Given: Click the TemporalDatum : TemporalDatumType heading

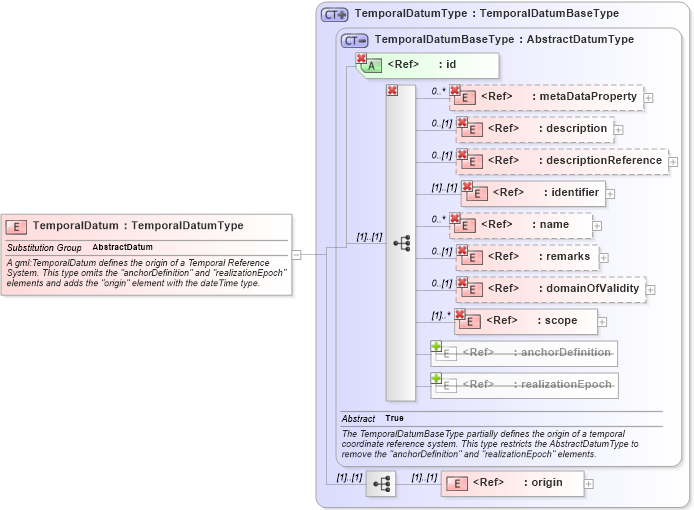Looking at the screenshot, I should [x=138, y=225].
